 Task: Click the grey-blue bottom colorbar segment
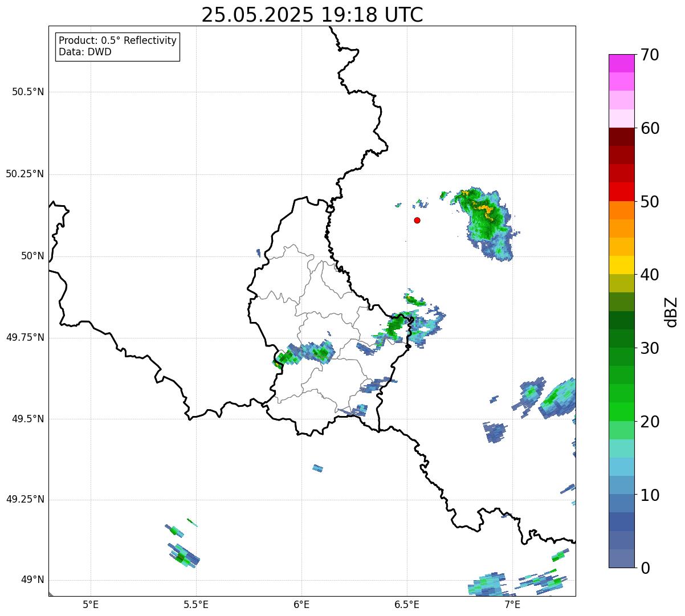tap(621, 558)
